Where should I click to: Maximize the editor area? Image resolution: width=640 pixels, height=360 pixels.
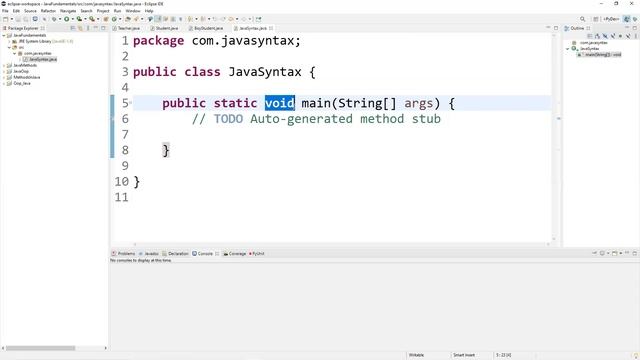coord(556,28)
